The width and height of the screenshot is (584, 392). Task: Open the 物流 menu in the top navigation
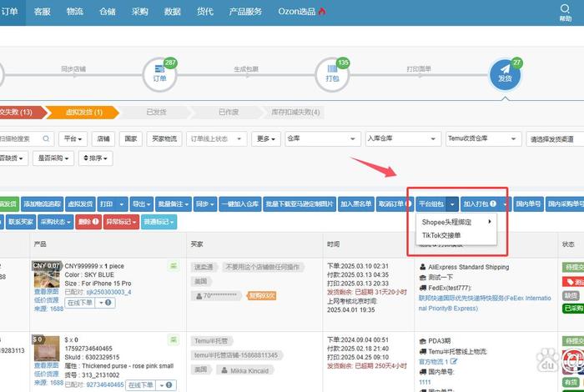[75, 12]
